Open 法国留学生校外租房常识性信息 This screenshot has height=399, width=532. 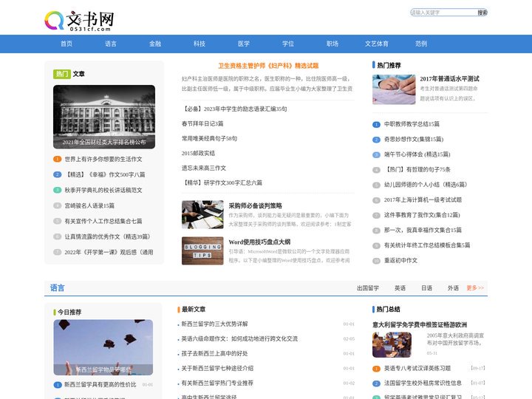click(x=423, y=383)
